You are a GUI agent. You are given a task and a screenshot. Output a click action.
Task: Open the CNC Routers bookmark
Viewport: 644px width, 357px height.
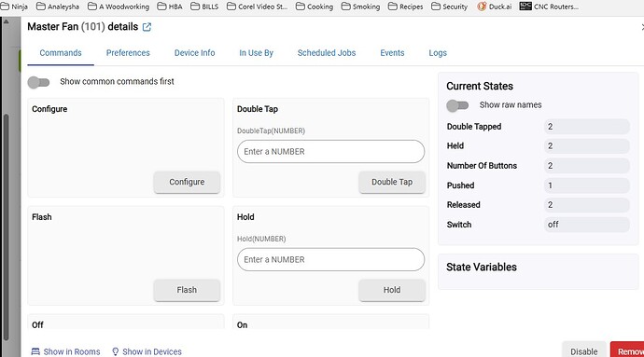pyautogui.click(x=549, y=7)
